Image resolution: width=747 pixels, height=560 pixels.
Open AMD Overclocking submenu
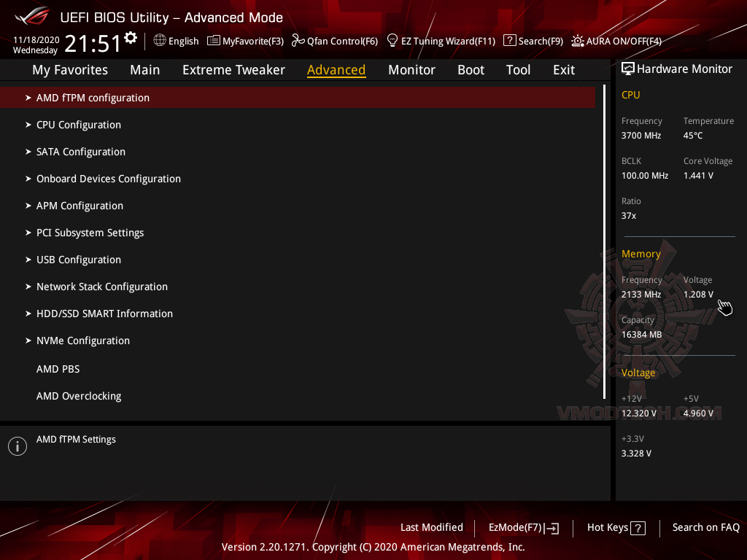[79, 396]
